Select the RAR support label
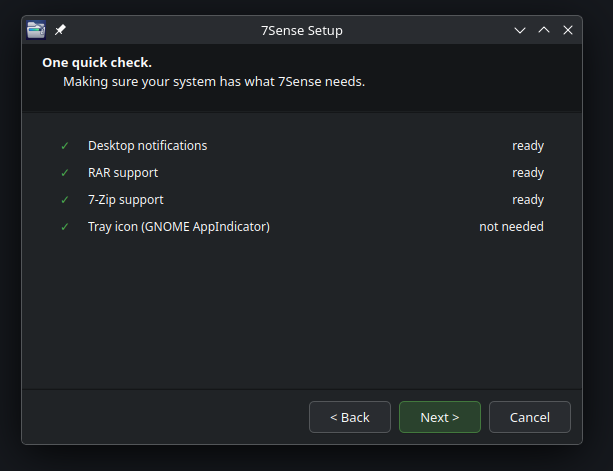This screenshot has height=471, width=613. pyautogui.click(x=123, y=173)
